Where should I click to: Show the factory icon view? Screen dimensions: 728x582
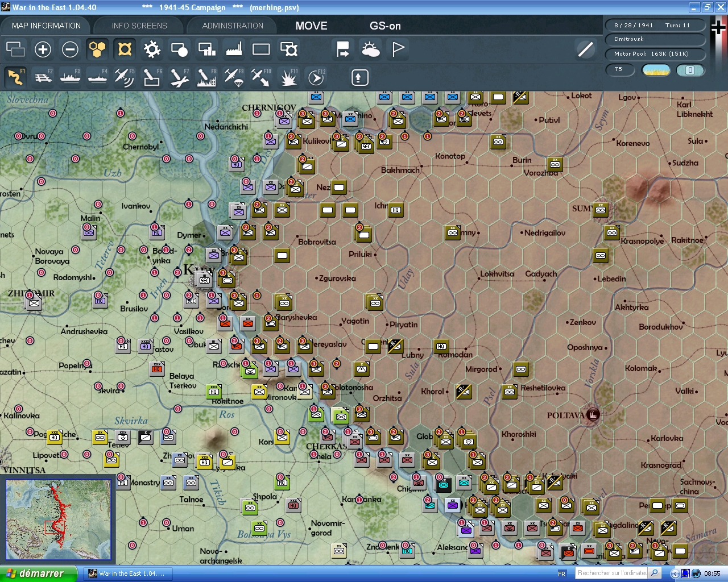[234, 49]
